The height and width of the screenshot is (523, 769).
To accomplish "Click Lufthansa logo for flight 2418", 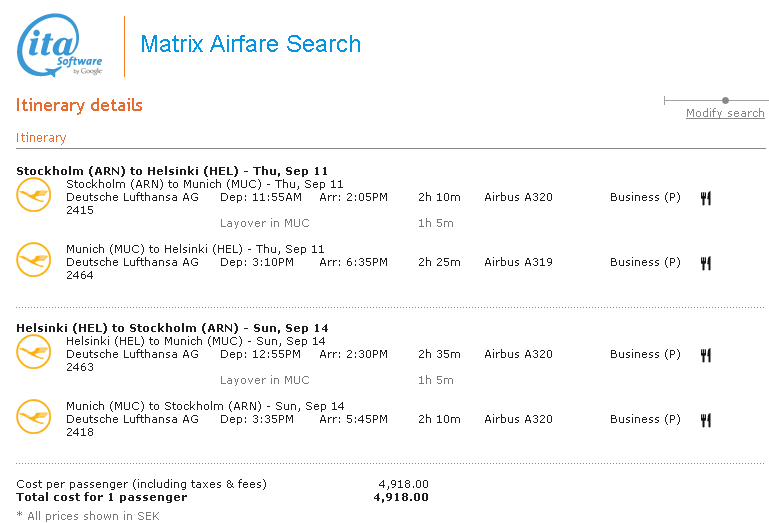I will click(x=33, y=417).
